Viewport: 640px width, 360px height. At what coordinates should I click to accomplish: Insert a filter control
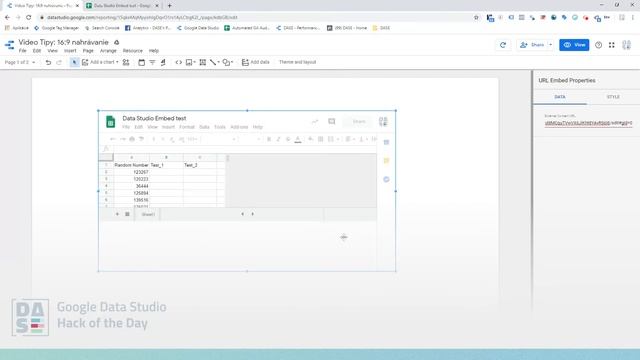(x=152, y=62)
